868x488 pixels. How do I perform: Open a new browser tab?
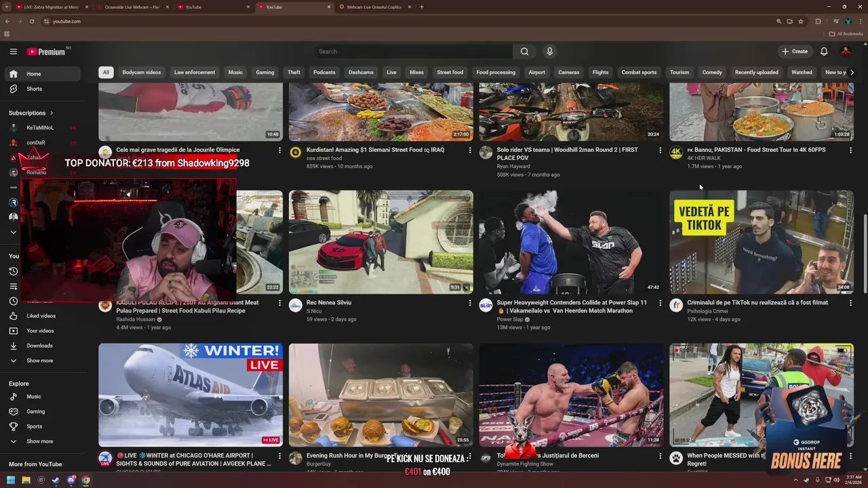coord(422,7)
